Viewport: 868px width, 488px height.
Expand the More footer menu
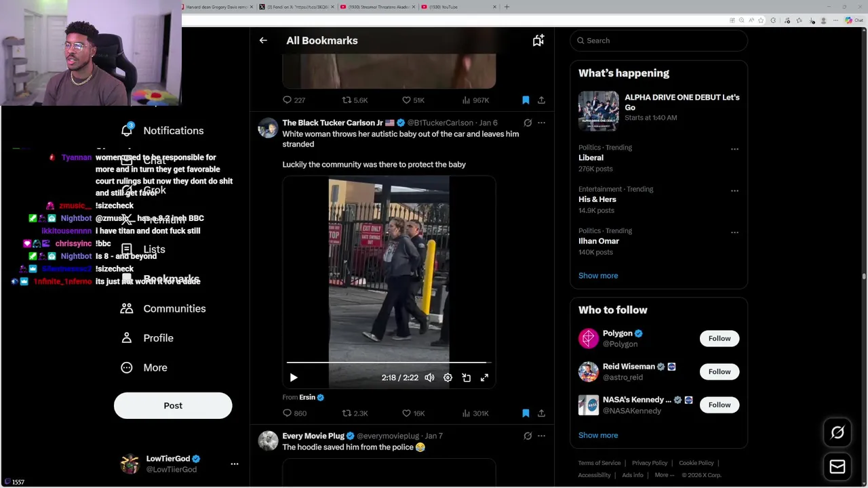coord(665,475)
